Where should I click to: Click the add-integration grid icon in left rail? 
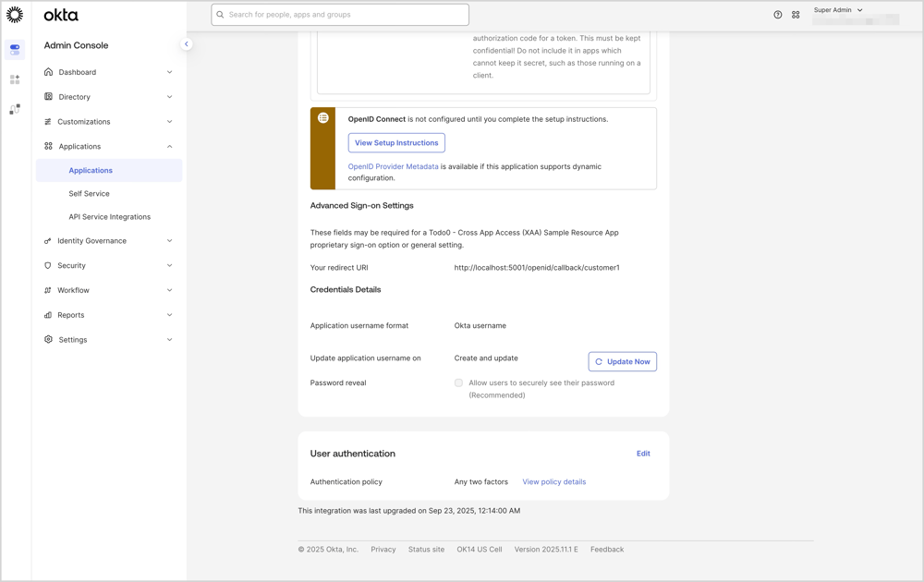click(x=14, y=79)
